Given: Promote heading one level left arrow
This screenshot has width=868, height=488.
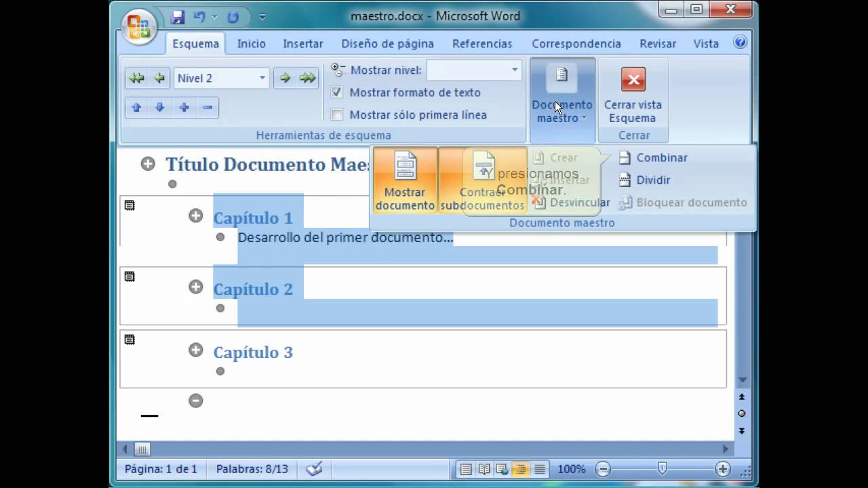Looking at the screenshot, I should (159, 78).
